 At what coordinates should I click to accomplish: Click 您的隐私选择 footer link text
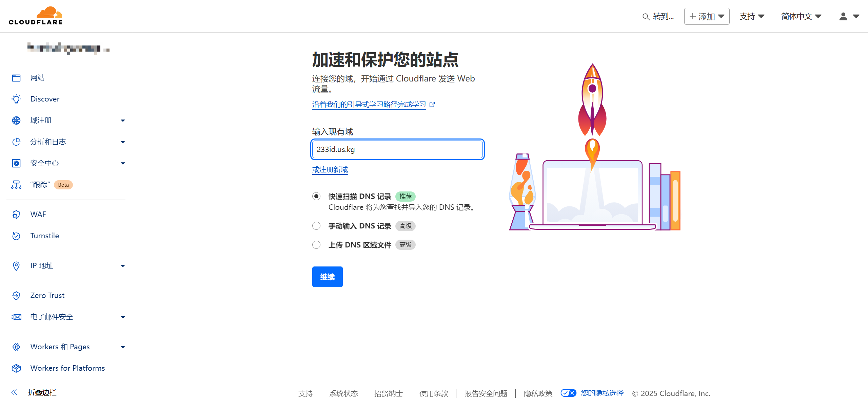[x=602, y=393]
